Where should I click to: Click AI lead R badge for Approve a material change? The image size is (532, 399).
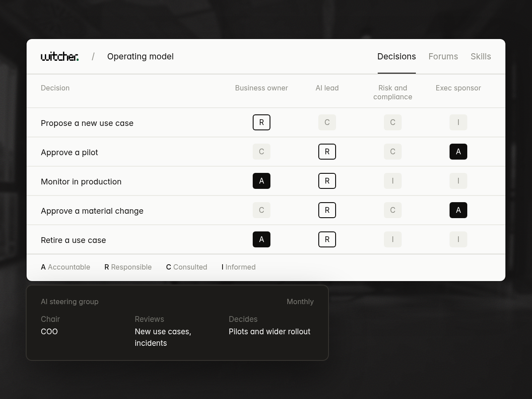327,210
